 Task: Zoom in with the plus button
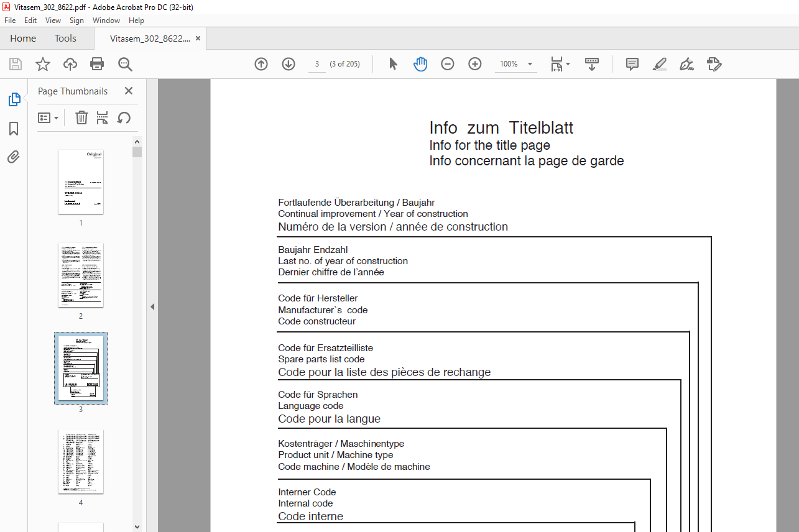[x=475, y=64]
